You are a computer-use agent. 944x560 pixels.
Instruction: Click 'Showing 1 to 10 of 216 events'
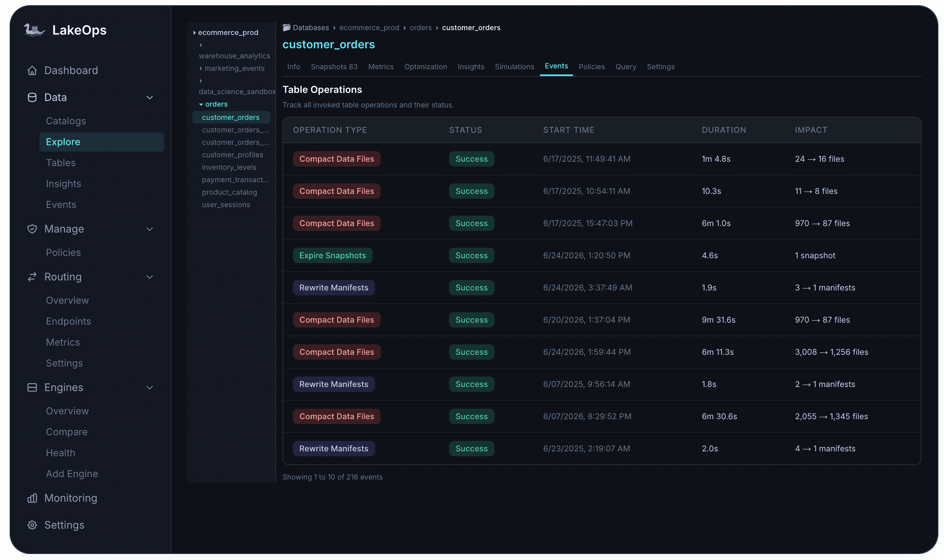(332, 477)
